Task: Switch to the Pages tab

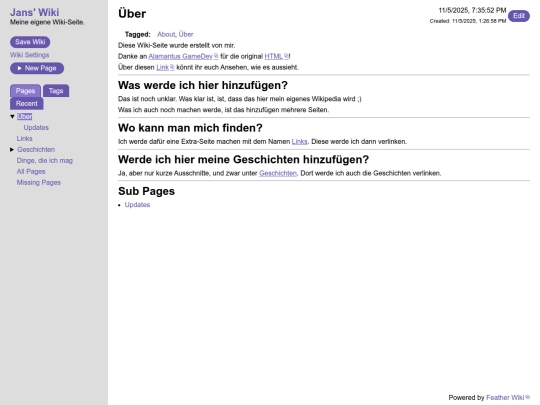Action: pyautogui.click(x=25, y=91)
